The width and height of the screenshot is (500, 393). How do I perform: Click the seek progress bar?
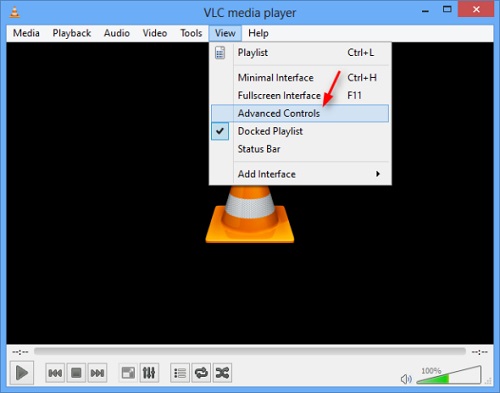click(250, 351)
